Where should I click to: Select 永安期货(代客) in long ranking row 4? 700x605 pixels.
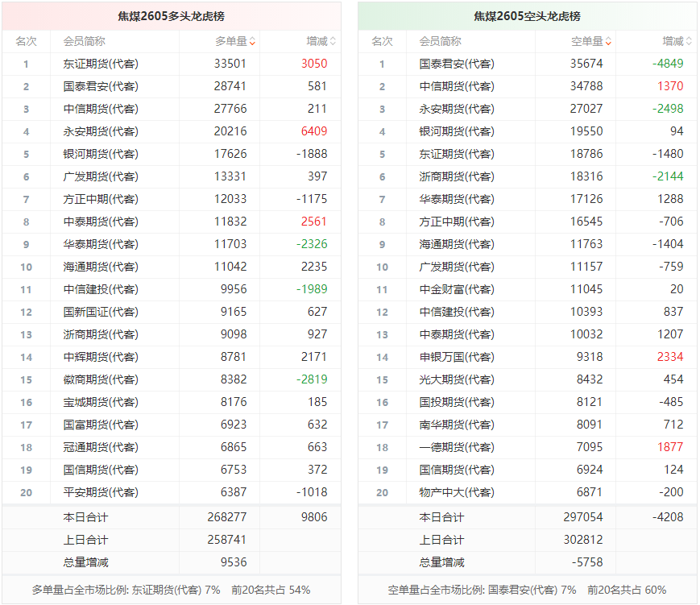click(x=101, y=131)
